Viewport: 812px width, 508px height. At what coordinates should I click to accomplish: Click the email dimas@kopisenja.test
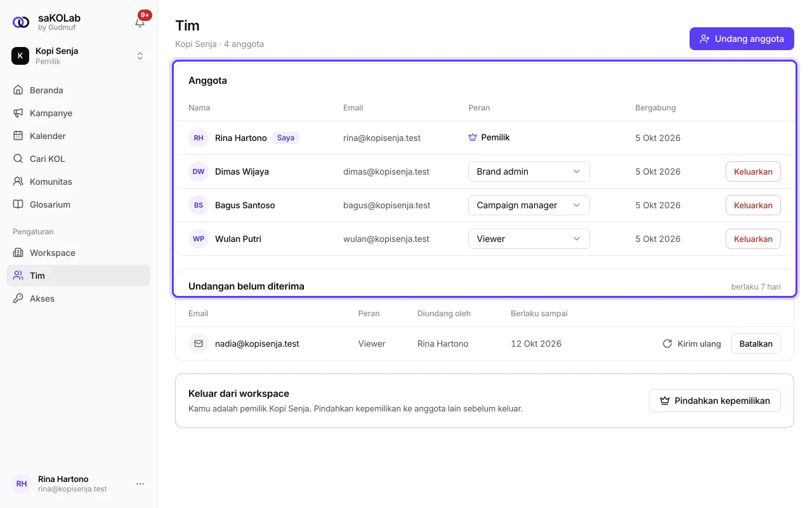tap(386, 171)
